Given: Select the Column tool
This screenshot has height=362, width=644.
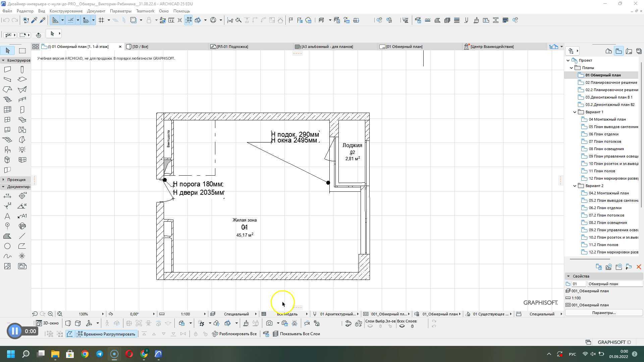Looking at the screenshot, I should click(x=22, y=69).
